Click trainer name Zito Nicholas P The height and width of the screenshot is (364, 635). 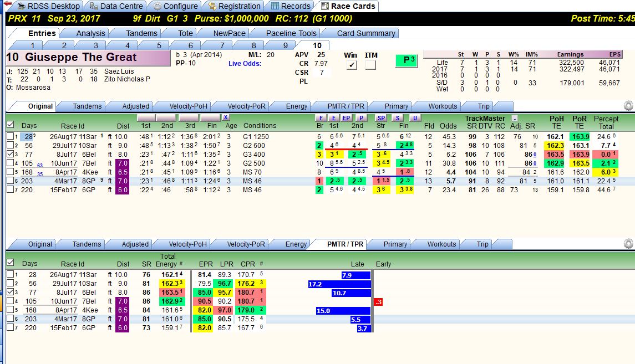point(127,79)
